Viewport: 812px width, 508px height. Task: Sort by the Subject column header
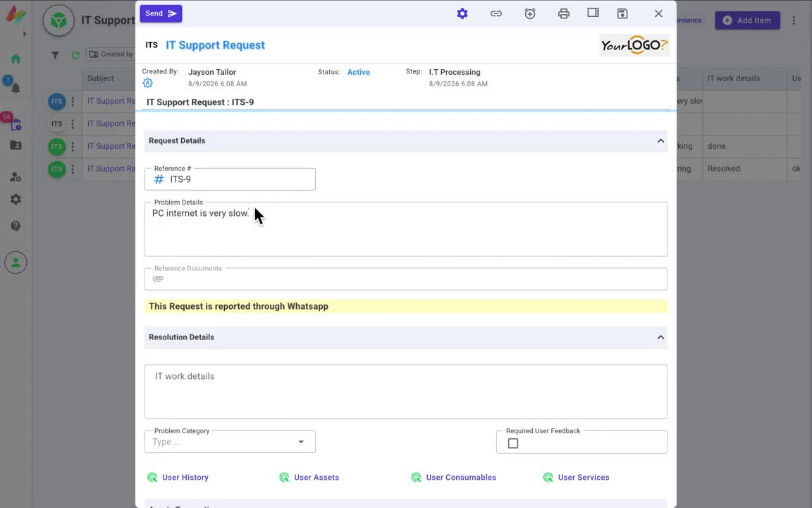coord(101,78)
